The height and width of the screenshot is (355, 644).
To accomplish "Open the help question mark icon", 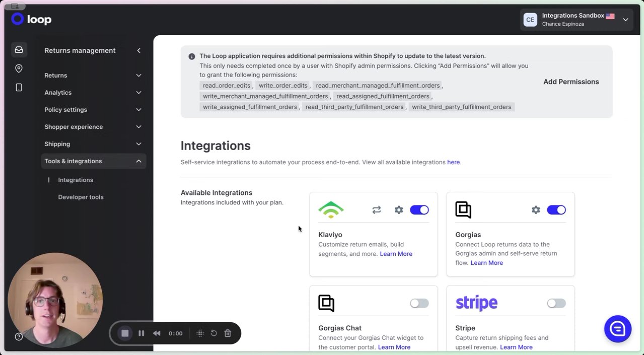I will coord(19,336).
